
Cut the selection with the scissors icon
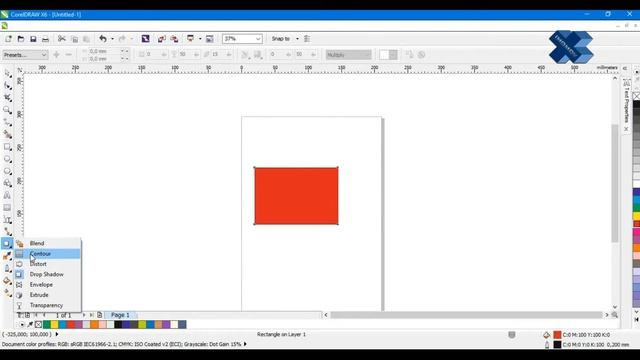coord(62,39)
